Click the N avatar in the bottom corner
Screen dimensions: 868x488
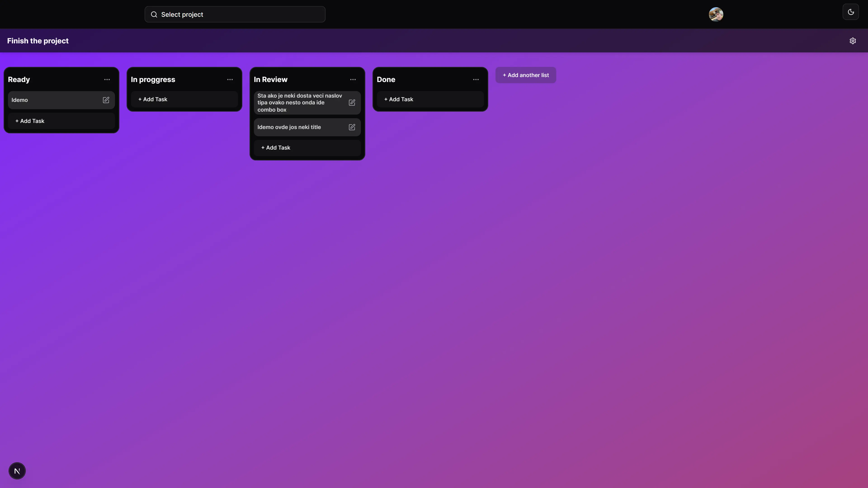(17, 470)
